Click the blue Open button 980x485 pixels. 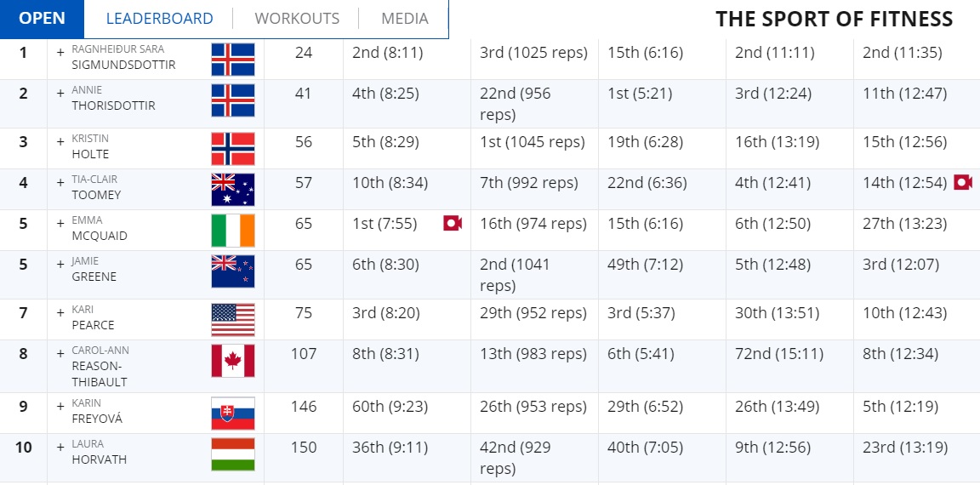pyautogui.click(x=42, y=18)
